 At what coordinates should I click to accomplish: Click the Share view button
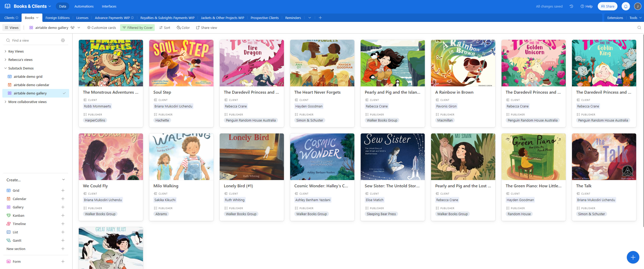tap(206, 28)
